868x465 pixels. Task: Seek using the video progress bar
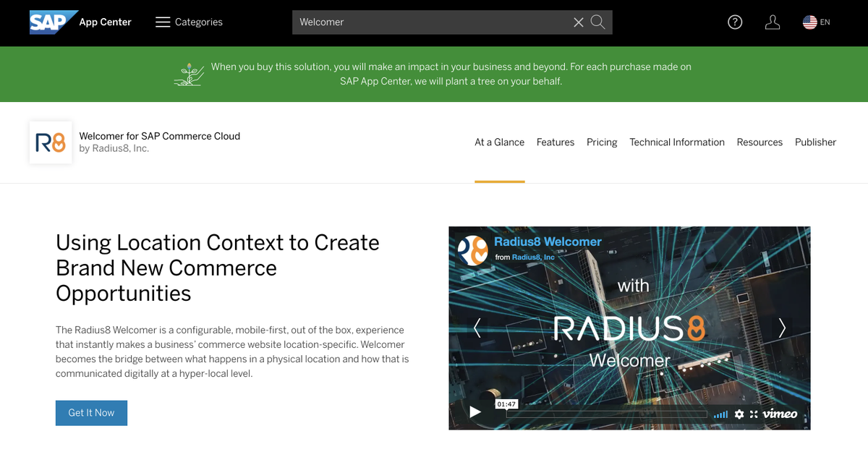coord(608,414)
